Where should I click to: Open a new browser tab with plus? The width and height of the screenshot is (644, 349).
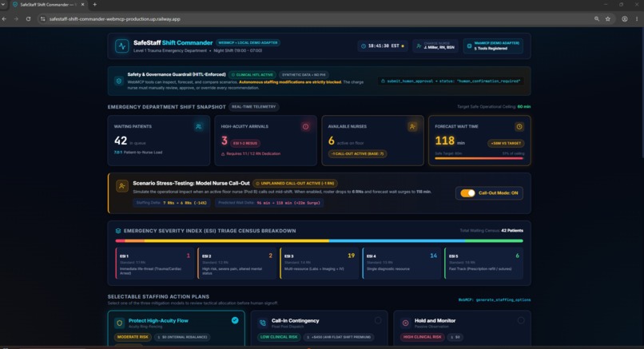click(95, 5)
